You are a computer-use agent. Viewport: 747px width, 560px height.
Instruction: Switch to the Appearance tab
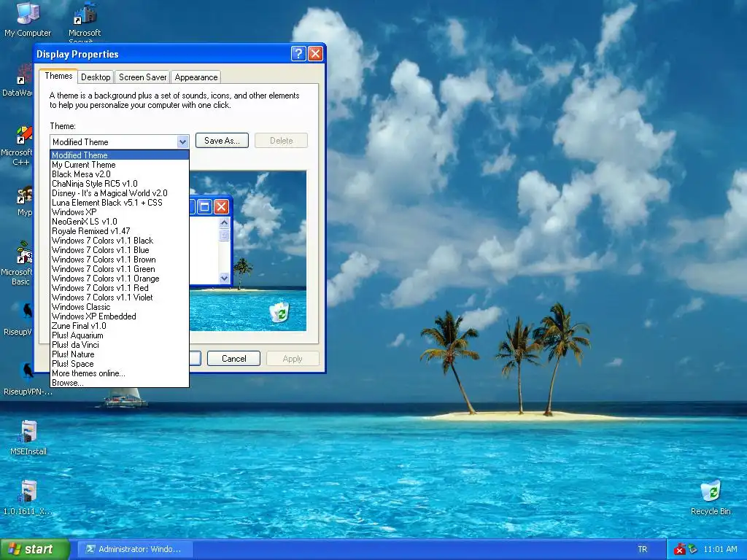pyautogui.click(x=196, y=77)
